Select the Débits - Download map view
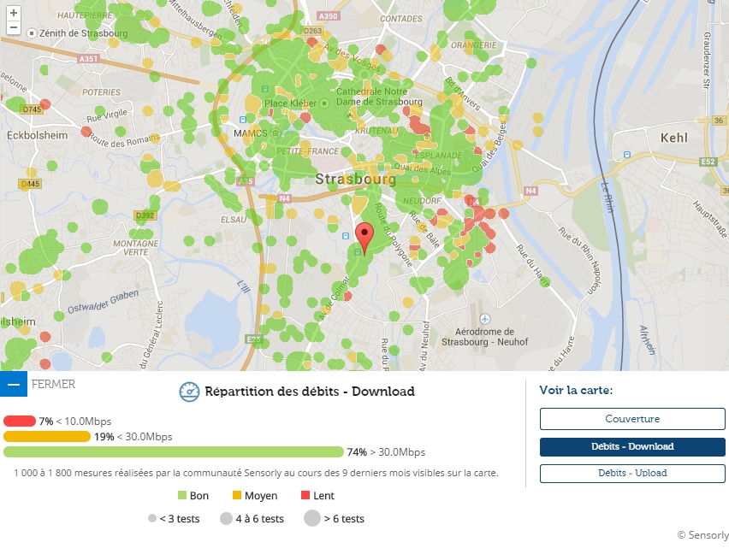Viewport: 729px width, 560px height. tap(632, 446)
